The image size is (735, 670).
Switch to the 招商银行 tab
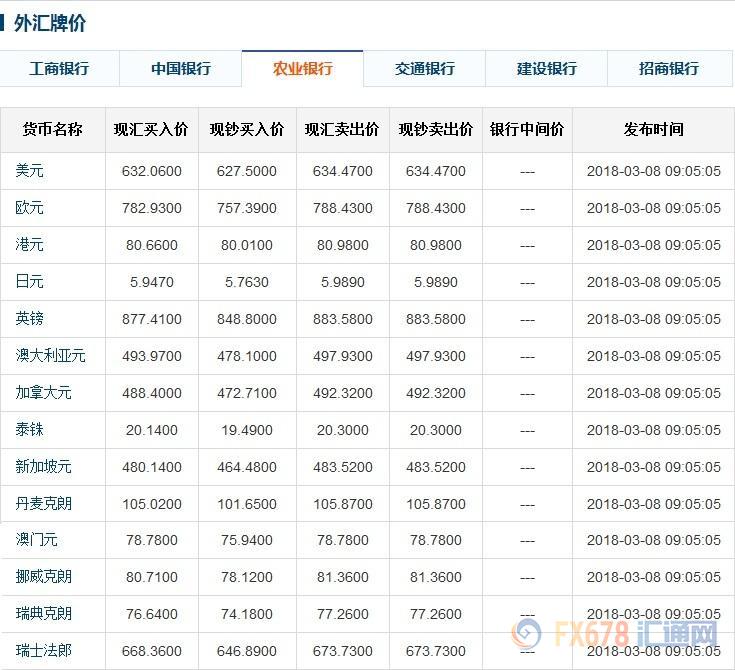coord(669,68)
